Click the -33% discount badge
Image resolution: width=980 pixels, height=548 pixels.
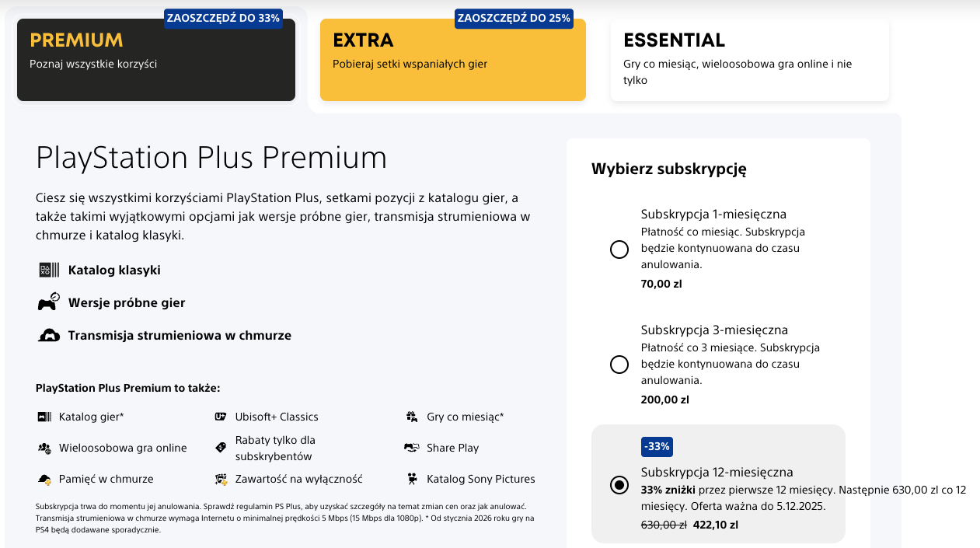[657, 447]
